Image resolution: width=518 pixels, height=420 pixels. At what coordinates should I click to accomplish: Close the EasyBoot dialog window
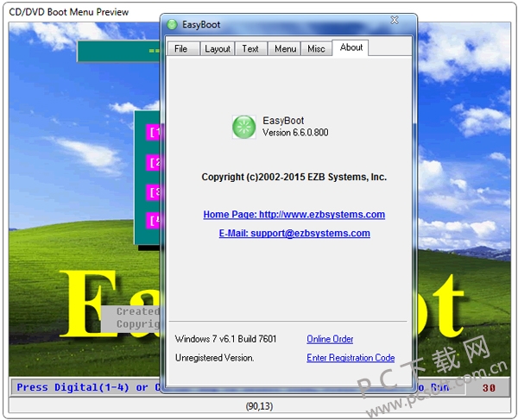[395, 21]
